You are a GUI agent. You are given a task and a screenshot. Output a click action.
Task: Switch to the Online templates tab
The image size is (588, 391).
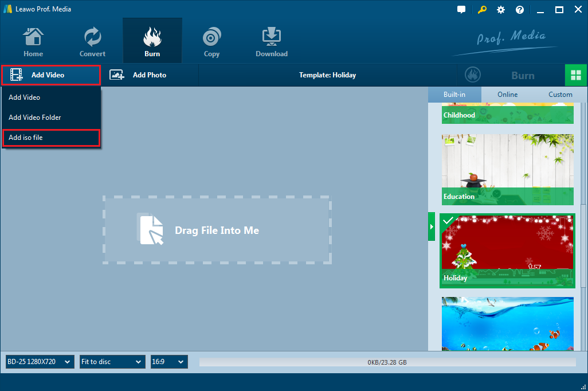tap(507, 95)
